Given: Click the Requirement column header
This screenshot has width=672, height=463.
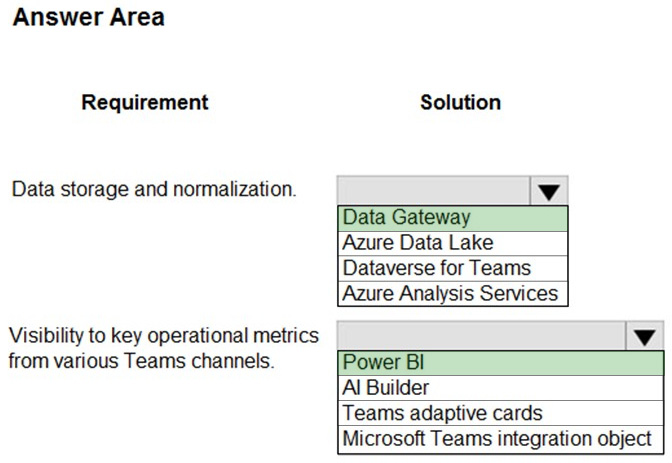Looking at the screenshot, I should (x=145, y=103).
